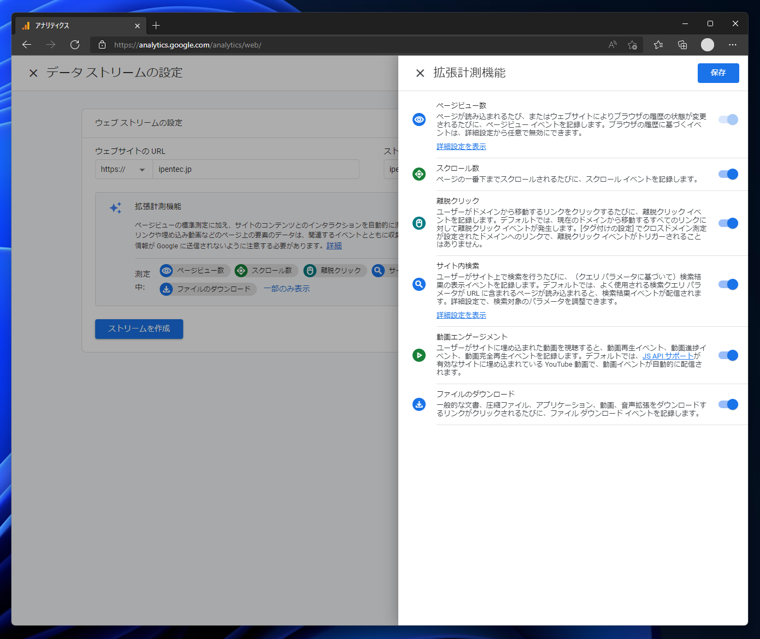Close the データ ストリームの設定 dialog
760x639 pixels.
(33, 73)
